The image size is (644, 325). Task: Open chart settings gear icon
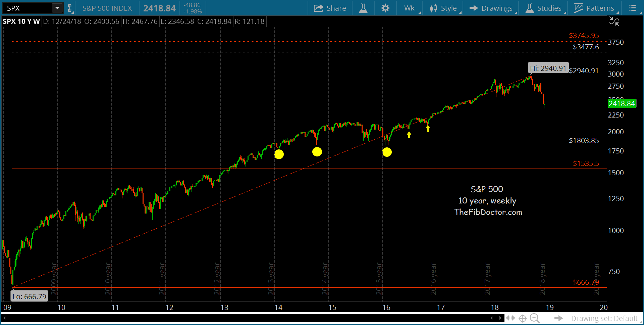pyautogui.click(x=385, y=8)
